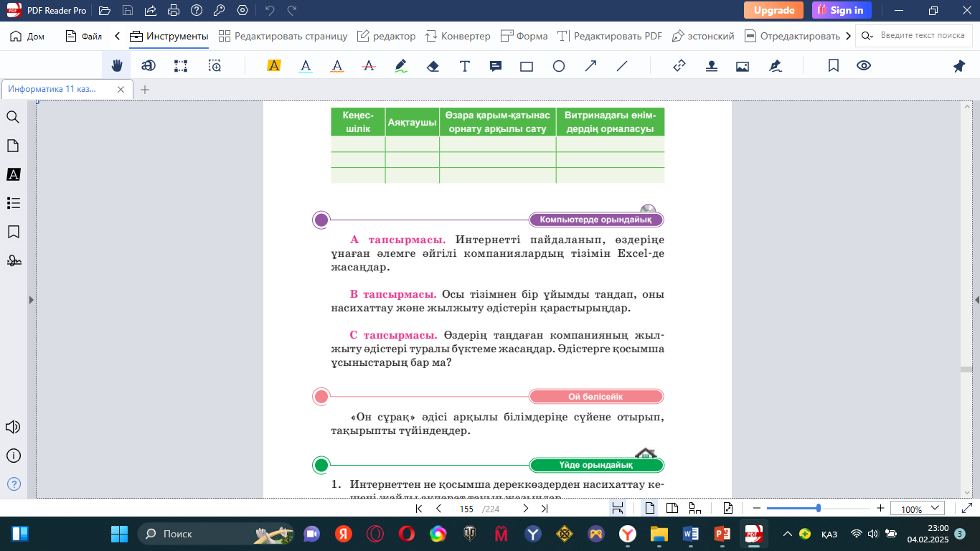The width and height of the screenshot is (980, 551).
Task: Open the zoom percentage dropdown
Action: tap(918, 509)
